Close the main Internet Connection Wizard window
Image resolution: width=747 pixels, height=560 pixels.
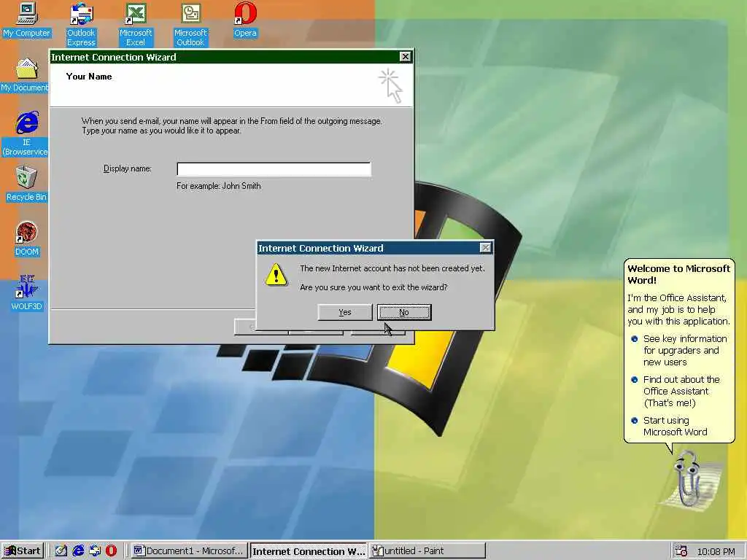[x=405, y=57]
